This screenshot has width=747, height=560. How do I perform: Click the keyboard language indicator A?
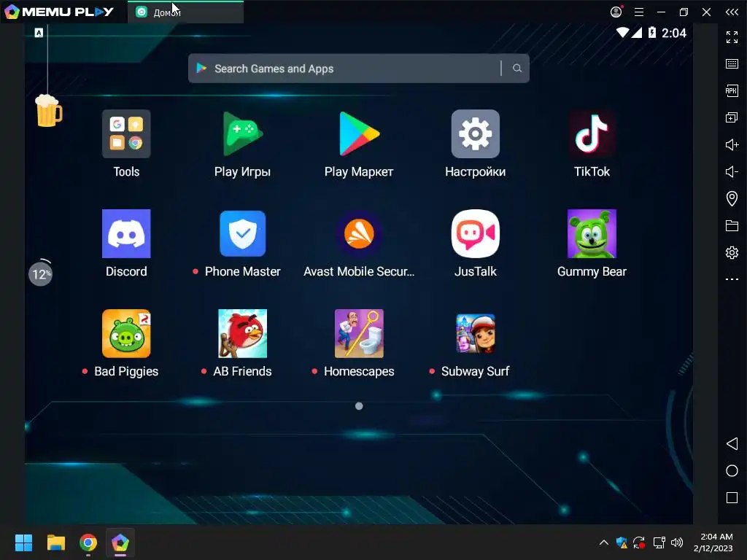coord(39,32)
